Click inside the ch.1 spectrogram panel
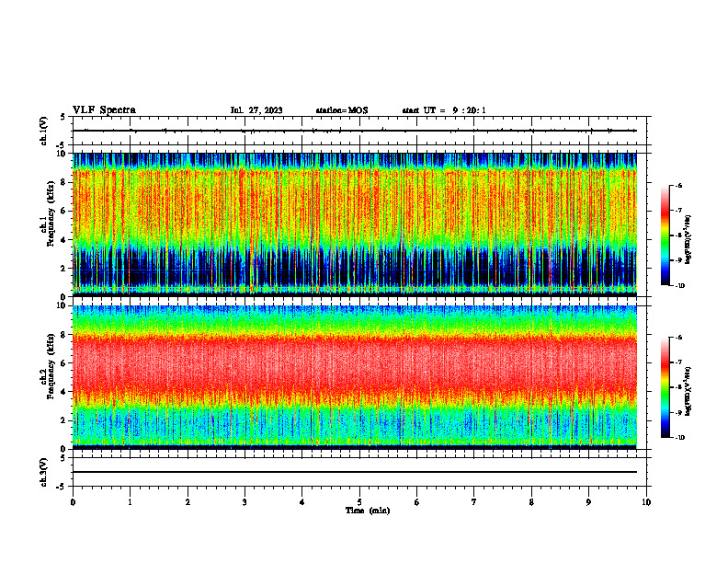Screen dimensions: 728x563 click(x=354, y=224)
